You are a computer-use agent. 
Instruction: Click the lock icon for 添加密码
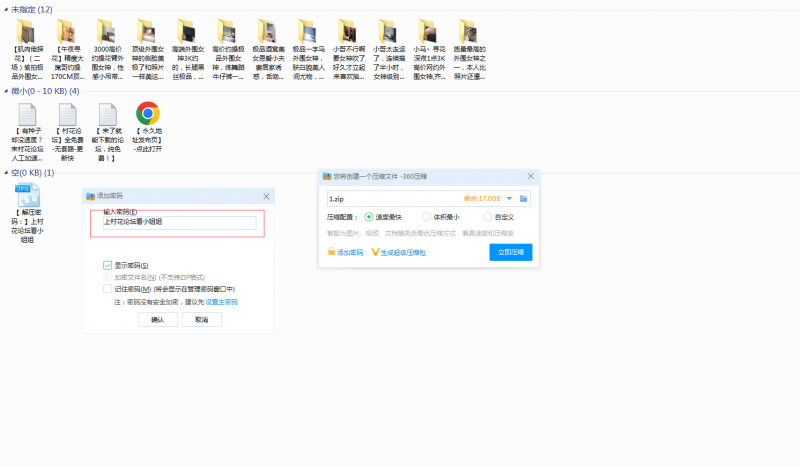(x=332, y=252)
